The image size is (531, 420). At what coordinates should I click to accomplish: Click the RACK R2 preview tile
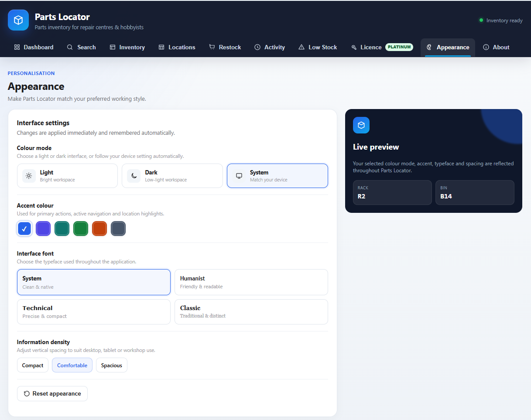coord(392,192)
